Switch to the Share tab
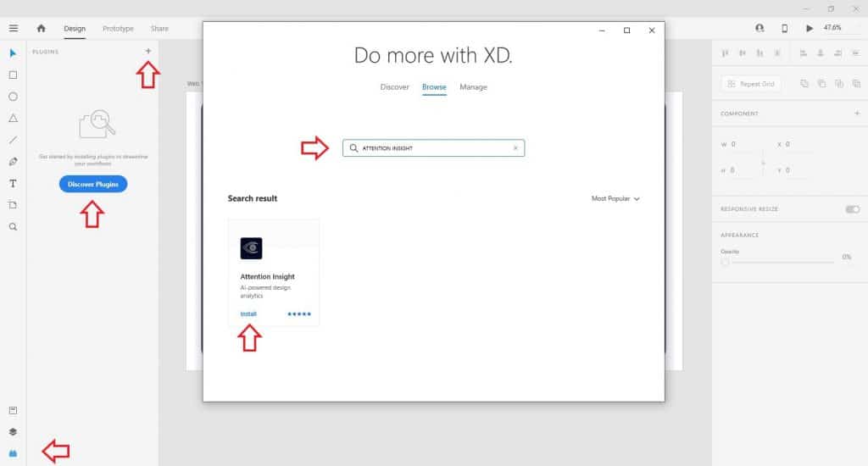 pos(159,29)
